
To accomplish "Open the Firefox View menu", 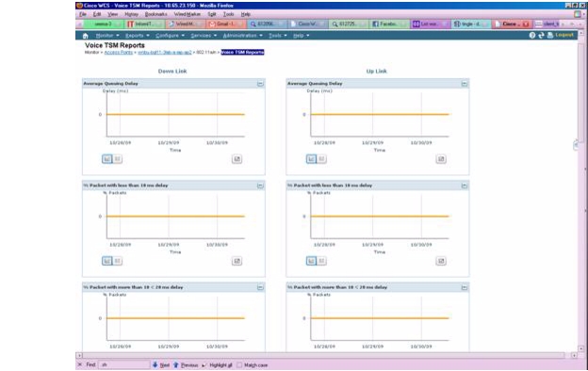I will (x=113, y=14).
